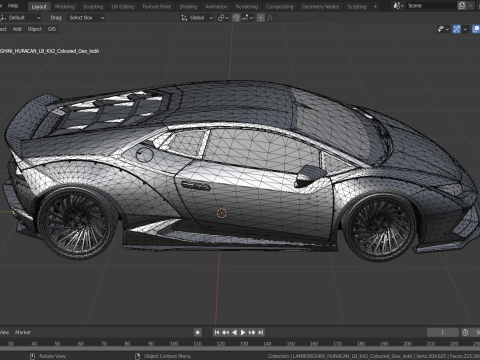Screen dimensions: 480x360
Task: Open the Geometry Nodes workspace tab
Action: pyautogui.click(x=320, y=6)
